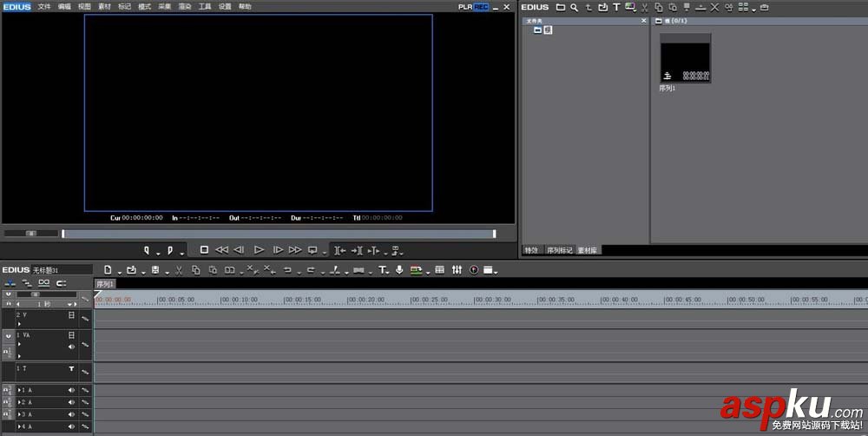Click the new folder icon in the bin toolbar

561,7
